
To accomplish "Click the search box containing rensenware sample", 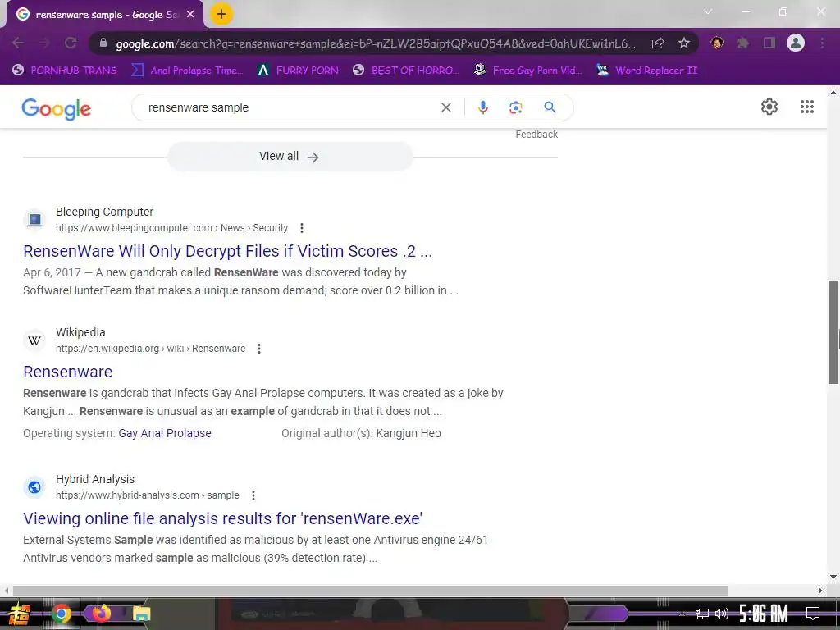I will tap(290, 107).
